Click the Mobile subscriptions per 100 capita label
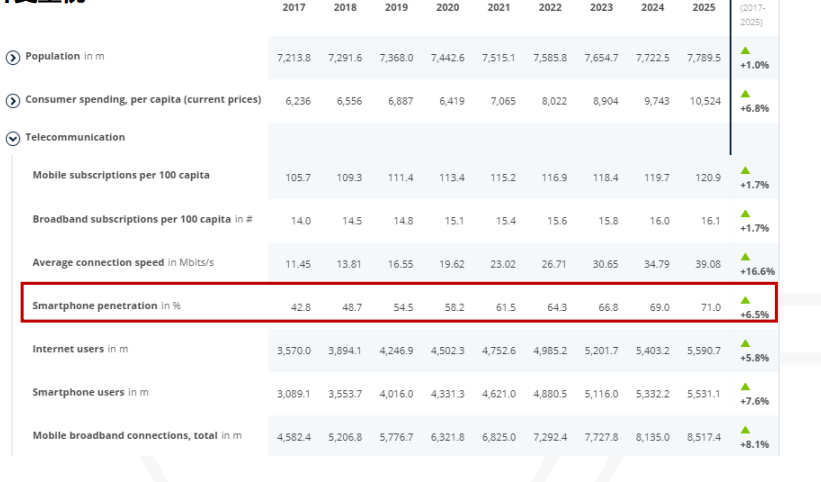 tap(121, 176)
